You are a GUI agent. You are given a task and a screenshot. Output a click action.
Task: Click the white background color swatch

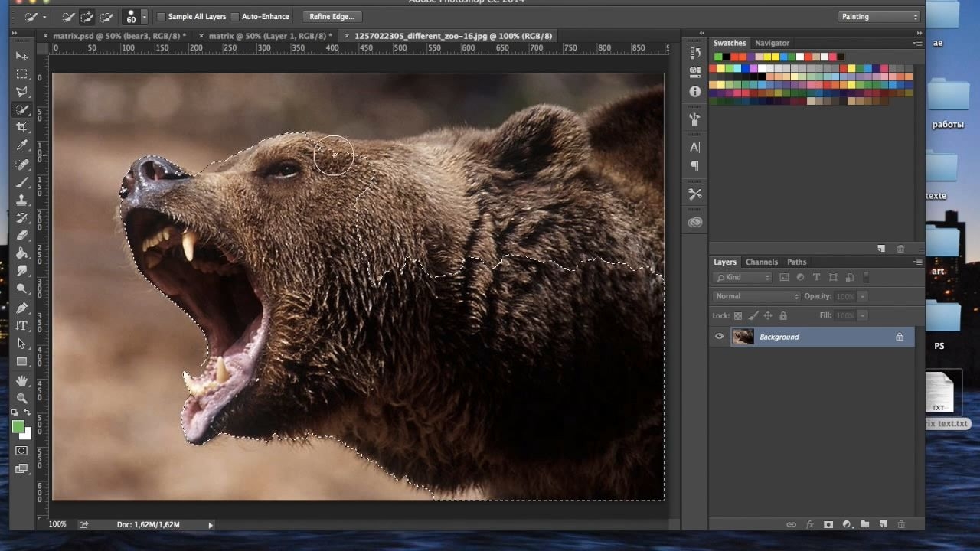(x=27, y=434)
